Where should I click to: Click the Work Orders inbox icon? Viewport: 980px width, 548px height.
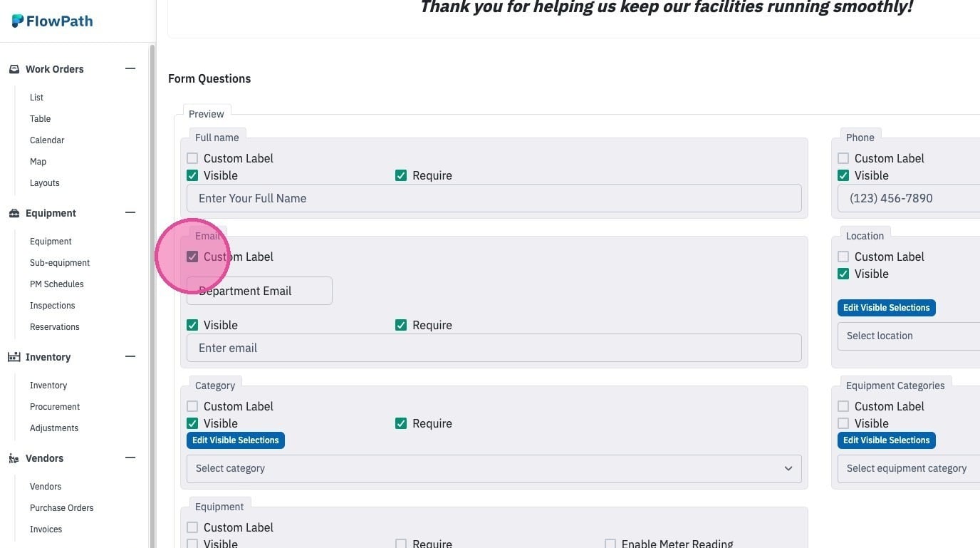point(14,69)
